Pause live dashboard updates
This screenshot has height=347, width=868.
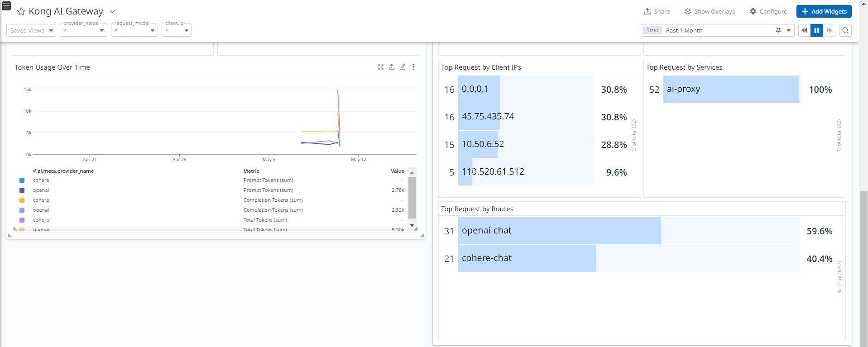coord(816,30)
